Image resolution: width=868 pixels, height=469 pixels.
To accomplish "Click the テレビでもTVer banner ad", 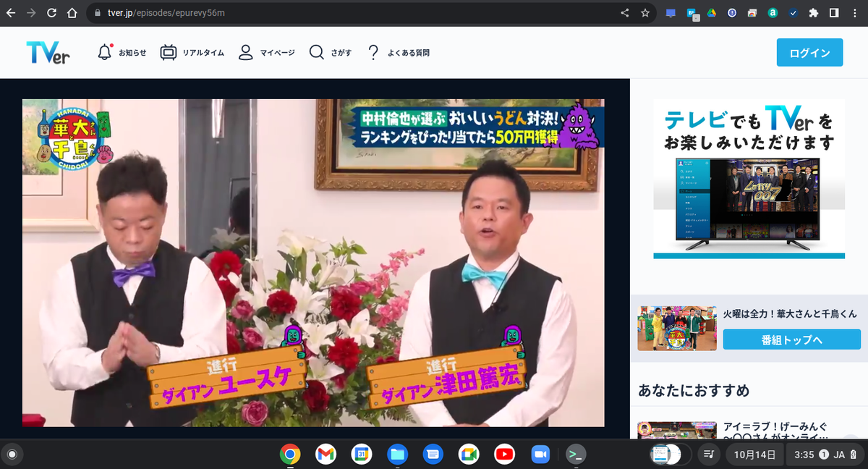I will coord(749,179).
